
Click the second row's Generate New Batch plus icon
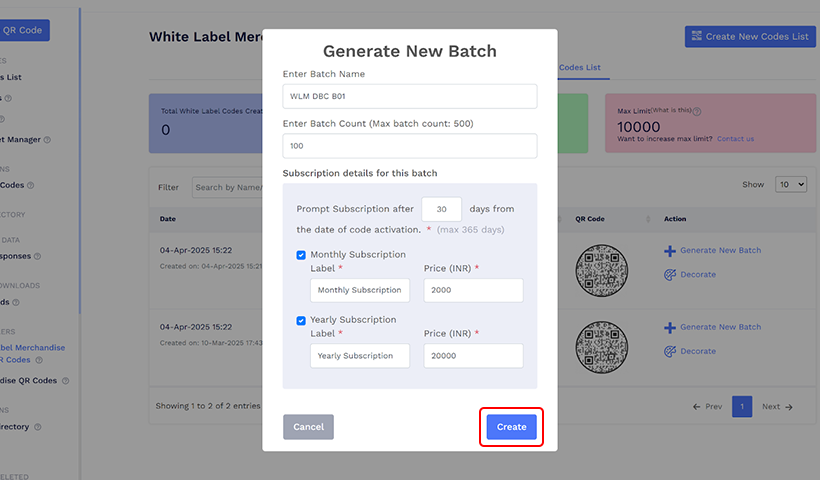(670, 327)
